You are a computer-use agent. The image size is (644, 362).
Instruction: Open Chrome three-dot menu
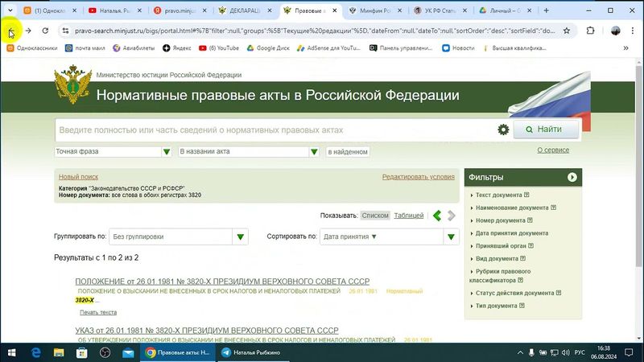633,31
